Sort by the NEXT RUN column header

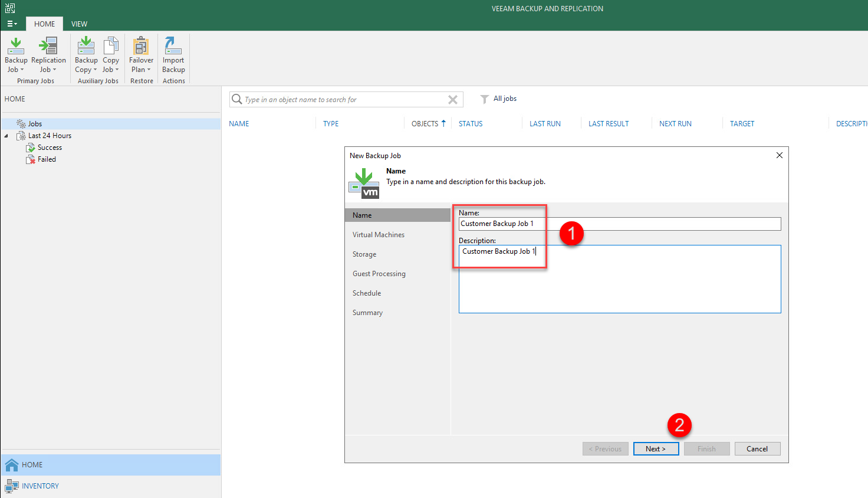(x=675, y=124)
